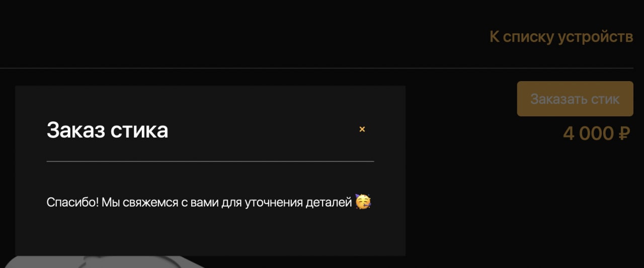Click the 4 000 ₽ price label

[x=597, y=133]
